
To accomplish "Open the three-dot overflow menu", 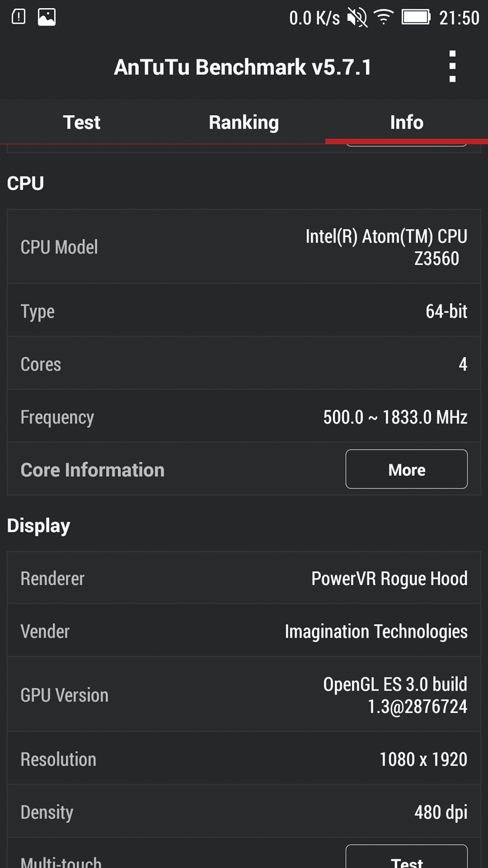I will pyautogui.click(x=452, y=67).
